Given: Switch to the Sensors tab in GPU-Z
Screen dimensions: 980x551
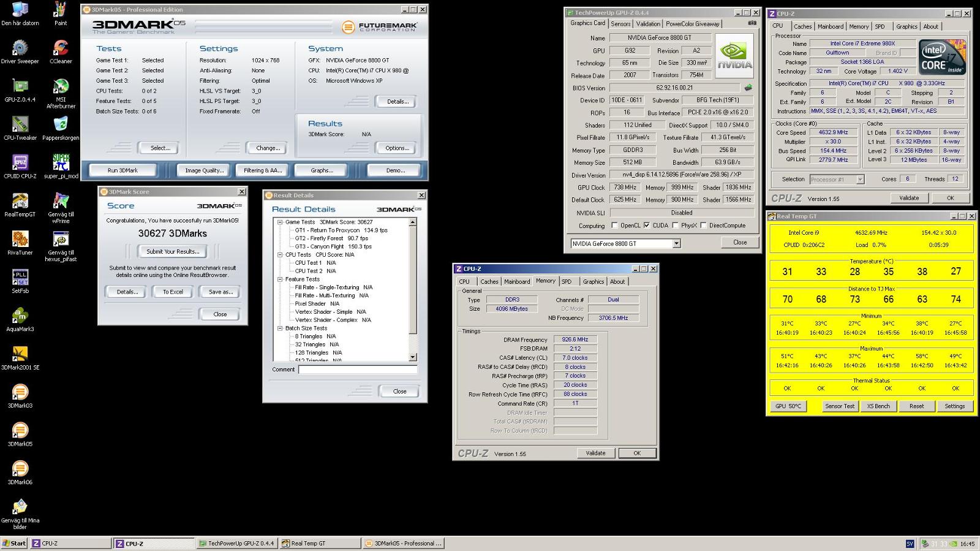Looking at the screenshot, I should [620, 24].
